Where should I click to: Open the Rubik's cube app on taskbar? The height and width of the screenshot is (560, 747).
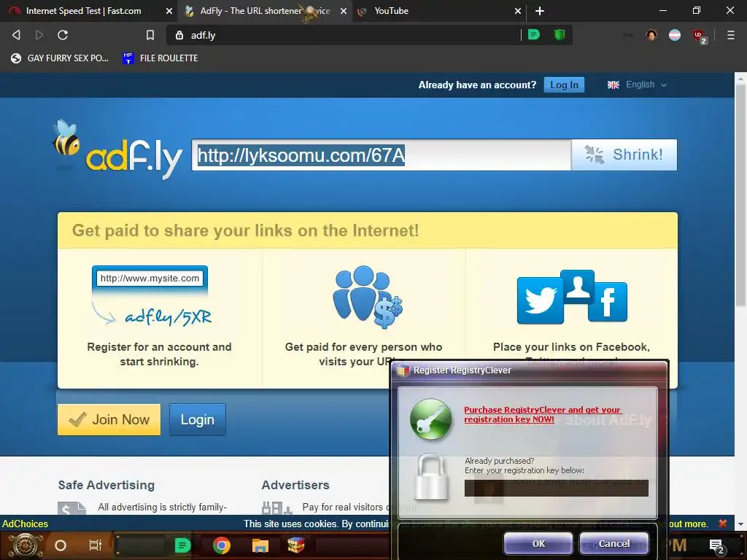(x=295, y=545)
